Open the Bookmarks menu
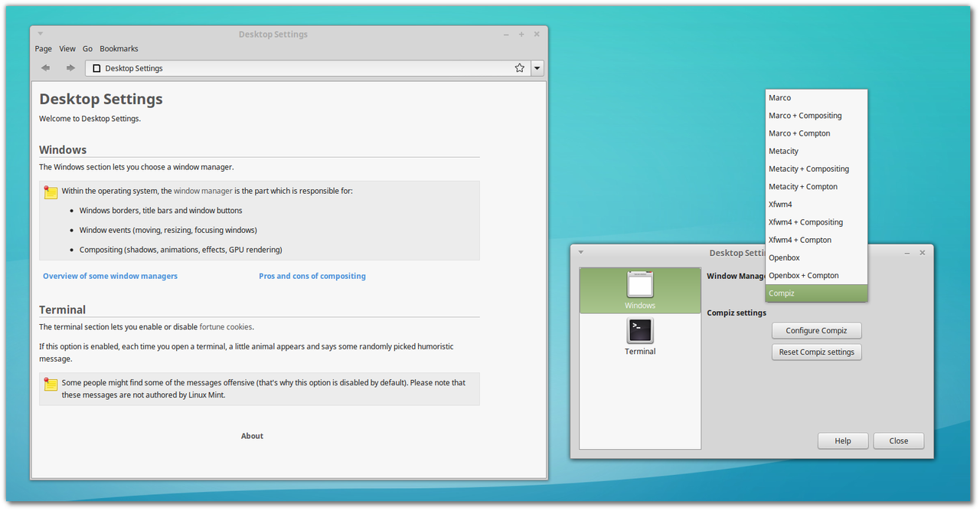Image resolution: width=980 pixels, height=511 pixels. click(x=119, y=48)
